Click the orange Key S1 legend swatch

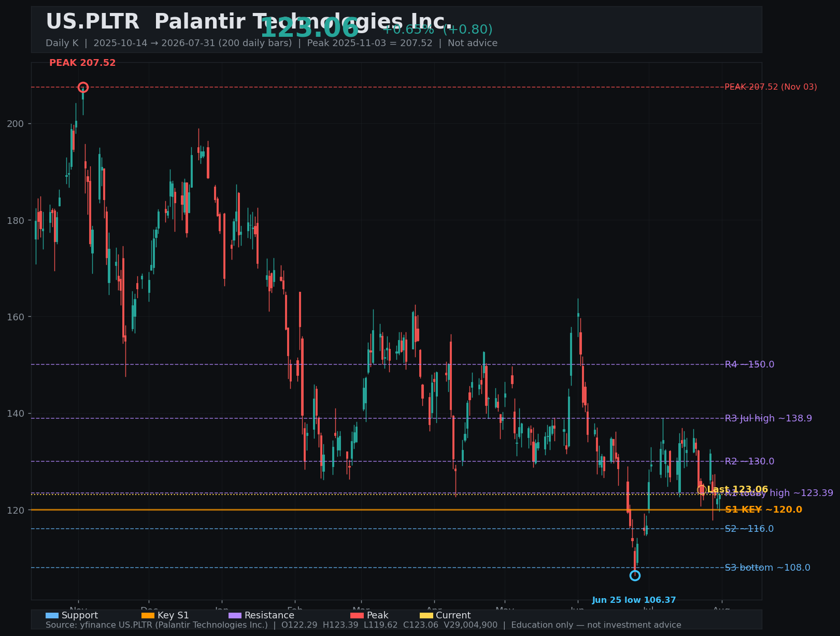click(x=148, y=615)
